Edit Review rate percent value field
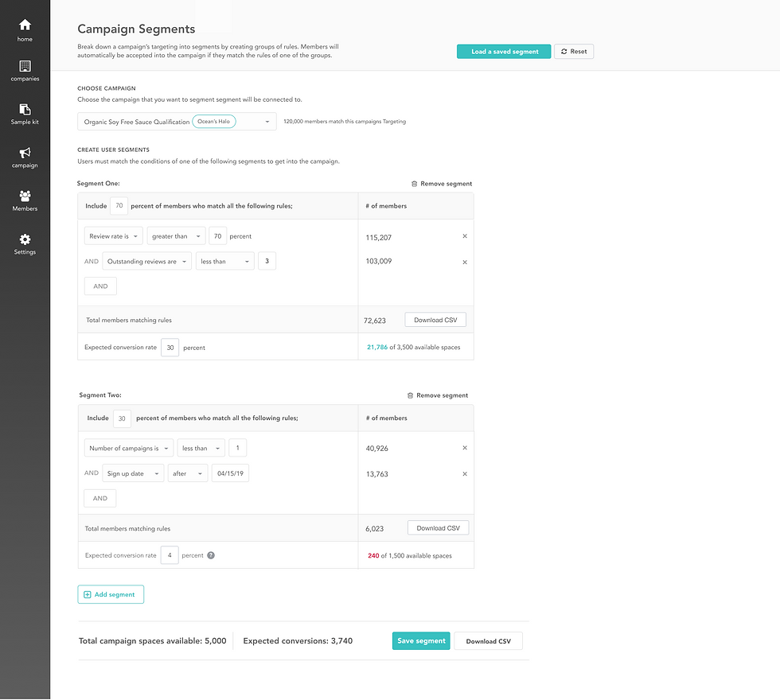The height and width of the screenshot is (700, 780). point(218,236)
